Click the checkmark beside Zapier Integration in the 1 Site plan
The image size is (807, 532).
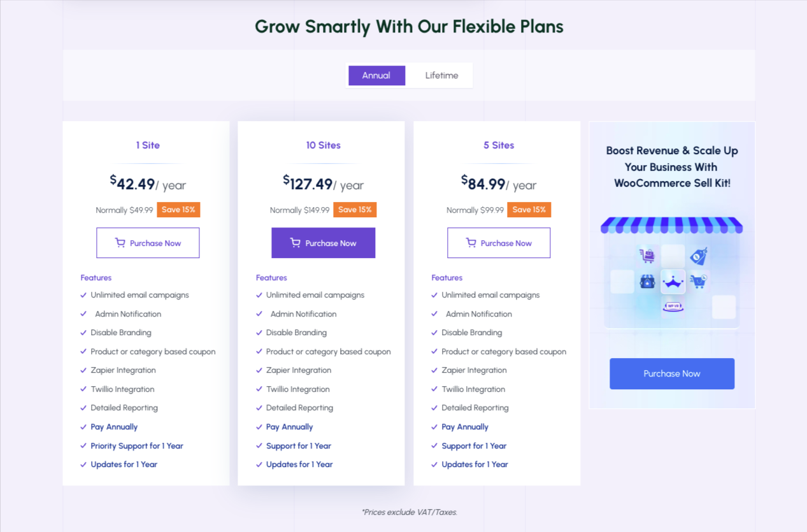click(x=83, y=370)
